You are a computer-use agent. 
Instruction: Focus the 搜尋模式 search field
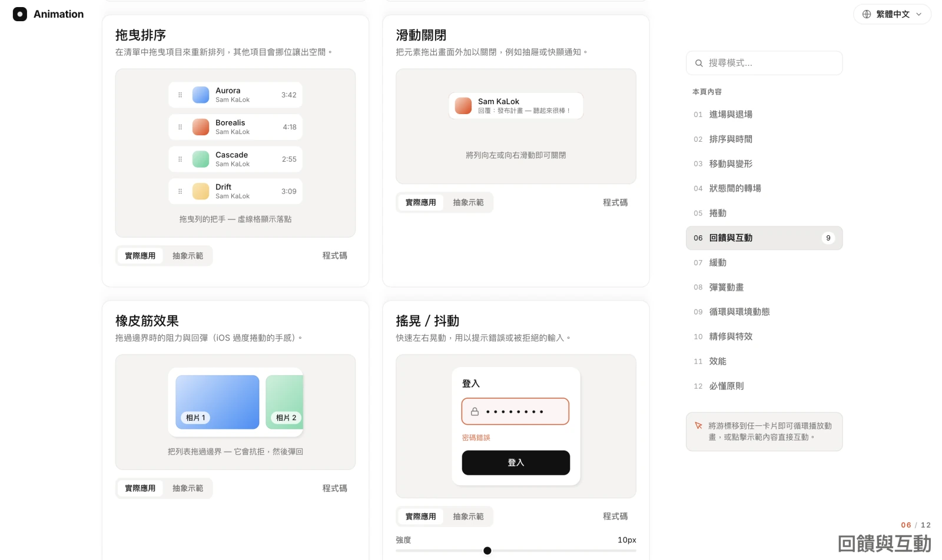[764, 63]
